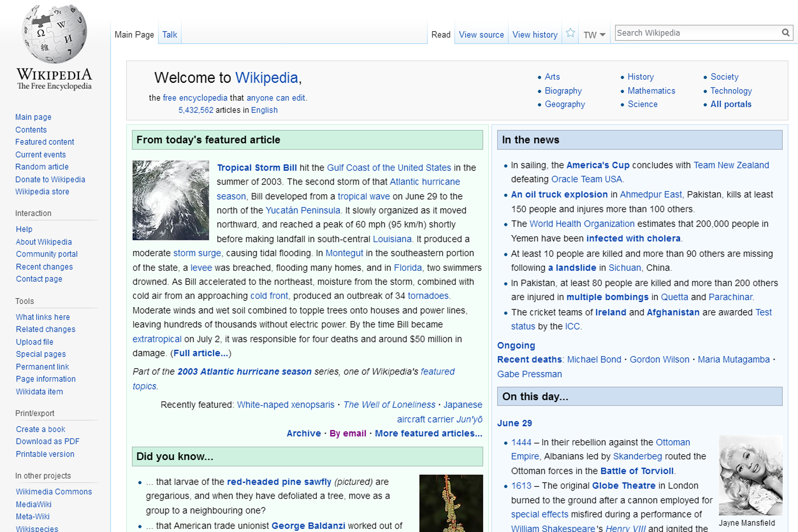This screenshot has width=798, height=532.
Task: Open the America's Cup news link
Action: pyautogui.click(x=598, y=165)
